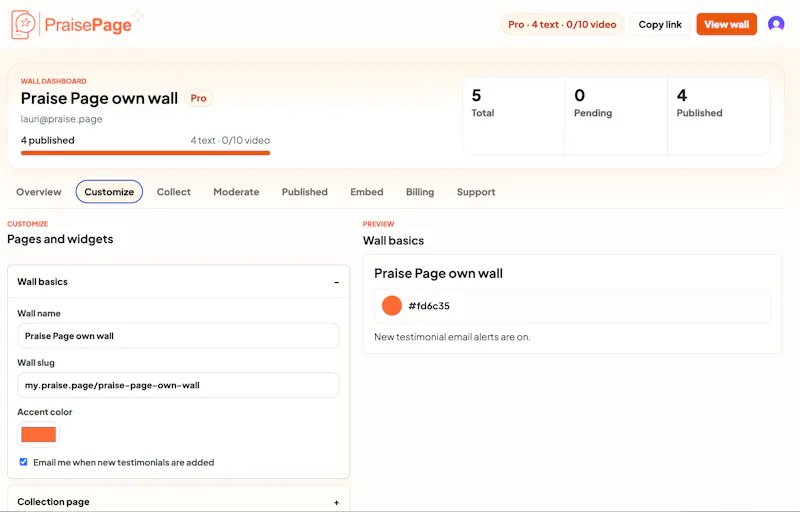Open the Accent color picker swatch
This screenshot has width=800, height=512.
point(38,434)
